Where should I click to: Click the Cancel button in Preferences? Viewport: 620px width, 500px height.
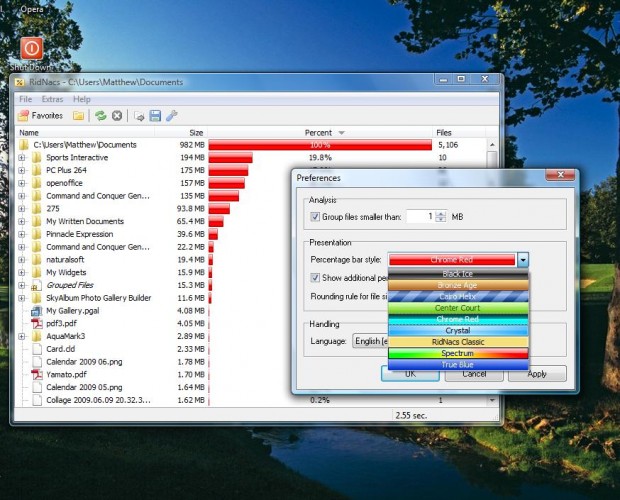click(474, 374)
